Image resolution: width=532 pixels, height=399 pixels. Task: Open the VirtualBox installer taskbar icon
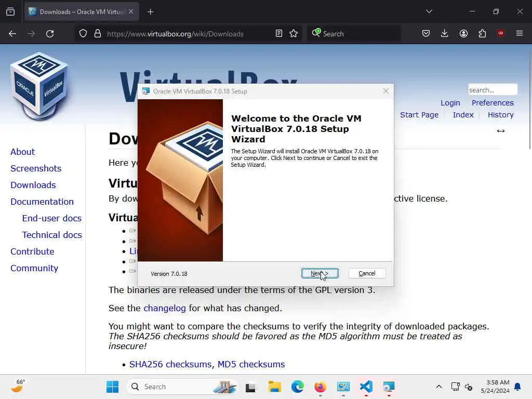[389, 387]
